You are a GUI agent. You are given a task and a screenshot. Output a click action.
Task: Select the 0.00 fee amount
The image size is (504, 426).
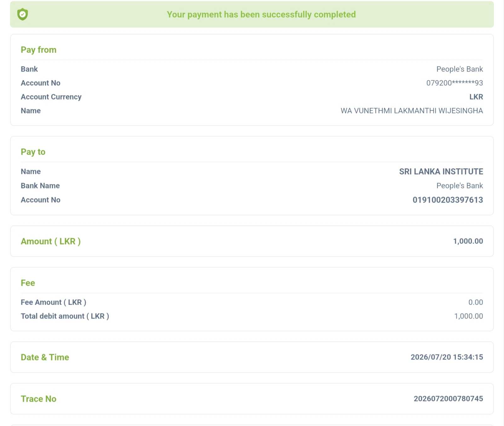[475, 302]
